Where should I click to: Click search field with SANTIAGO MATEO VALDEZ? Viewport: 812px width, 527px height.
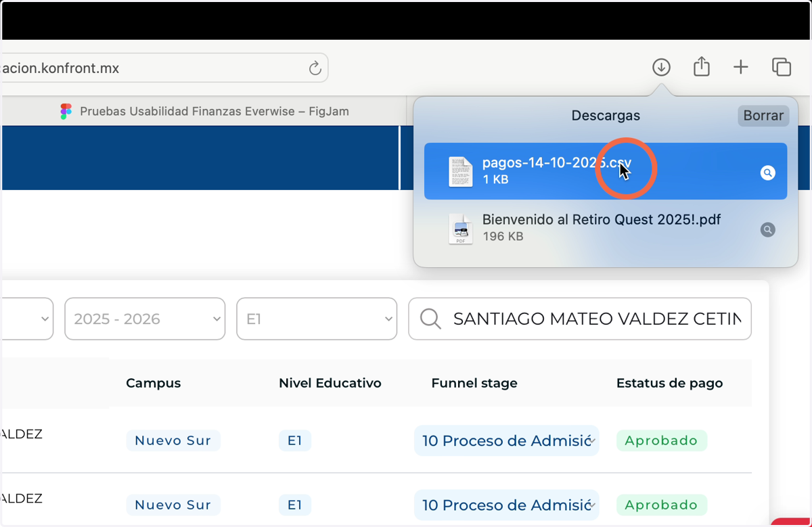point(580,319)
